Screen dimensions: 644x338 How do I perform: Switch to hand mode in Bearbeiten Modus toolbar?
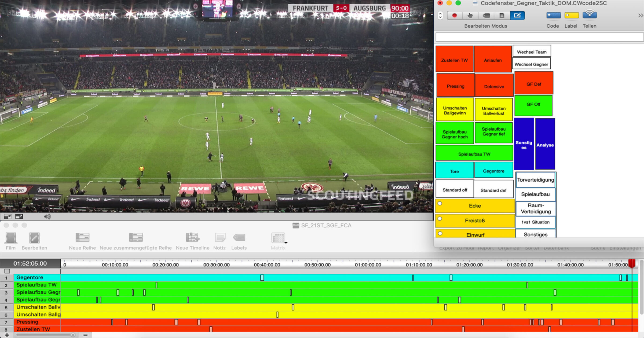click(x=470, y=15)
